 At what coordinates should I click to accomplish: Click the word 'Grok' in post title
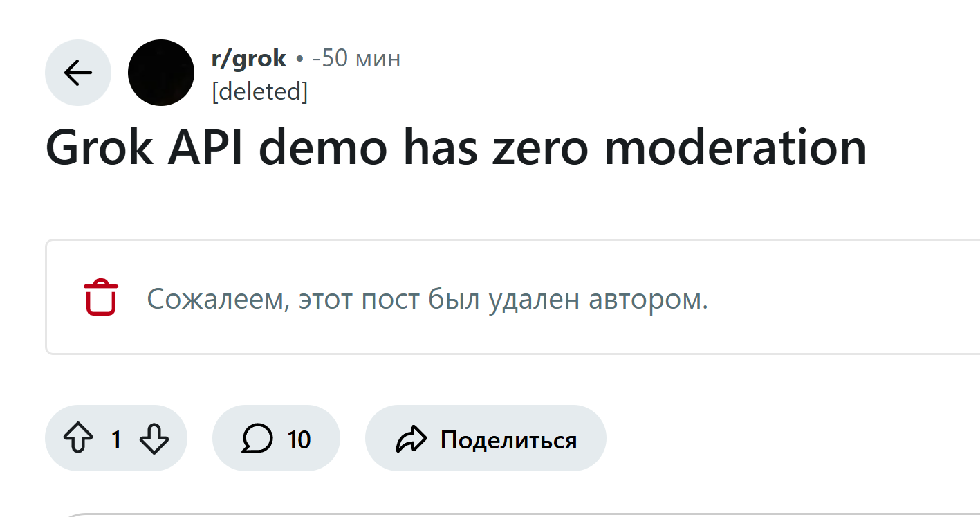pos(100,147)
